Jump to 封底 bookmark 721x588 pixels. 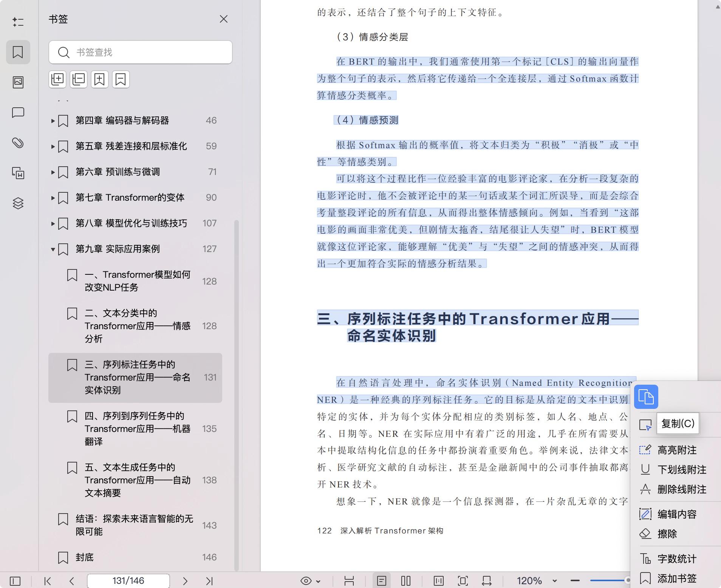click(135, 557)
